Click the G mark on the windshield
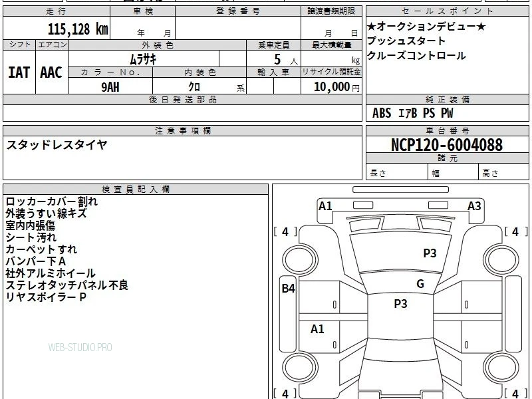 point(420,283)
